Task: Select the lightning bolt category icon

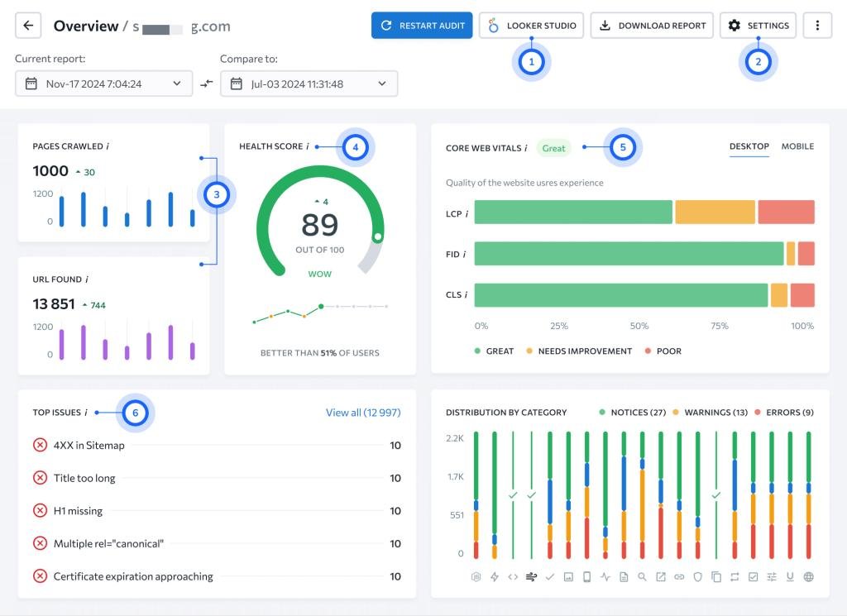Action: [x=495, y=576]
